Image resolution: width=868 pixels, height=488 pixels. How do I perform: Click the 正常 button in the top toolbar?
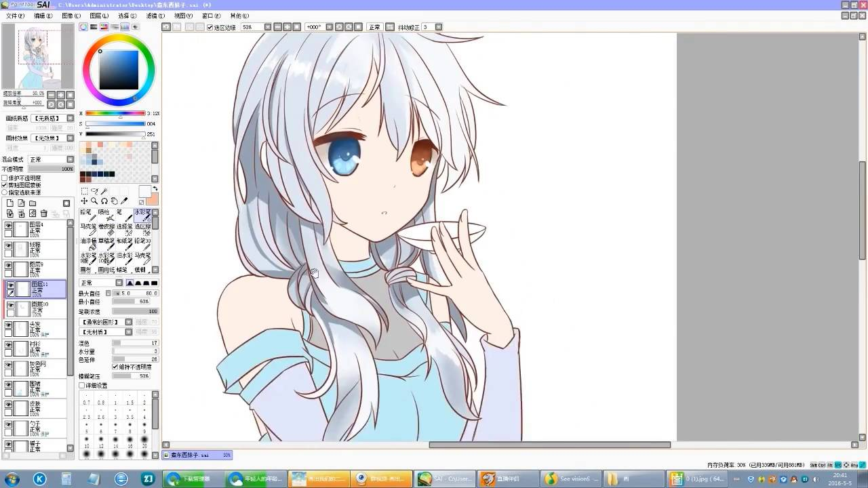pos(374,27)
